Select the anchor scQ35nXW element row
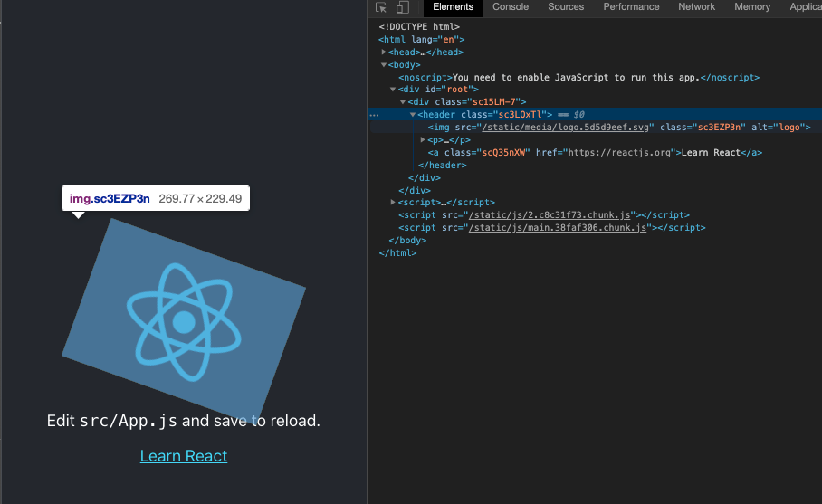Image resolution: width=822 pixels, height=504 pixels. 595,152
